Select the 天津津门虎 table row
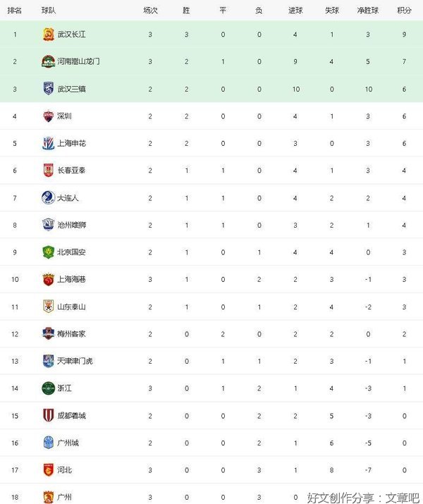 [211, 361]
